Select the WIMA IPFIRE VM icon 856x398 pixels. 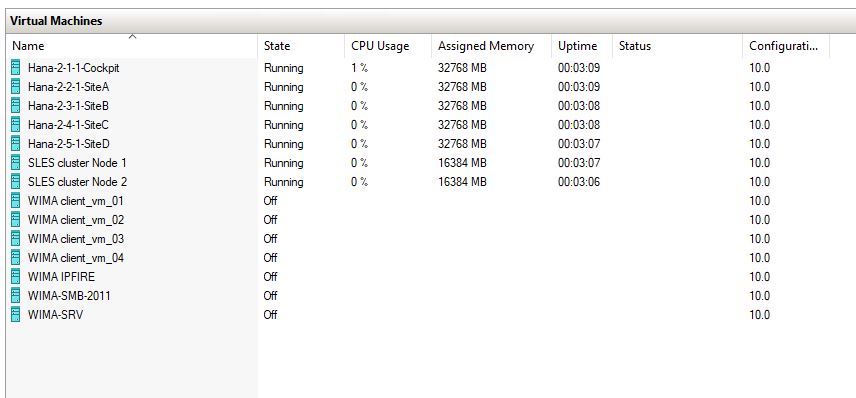pos(16,277)
